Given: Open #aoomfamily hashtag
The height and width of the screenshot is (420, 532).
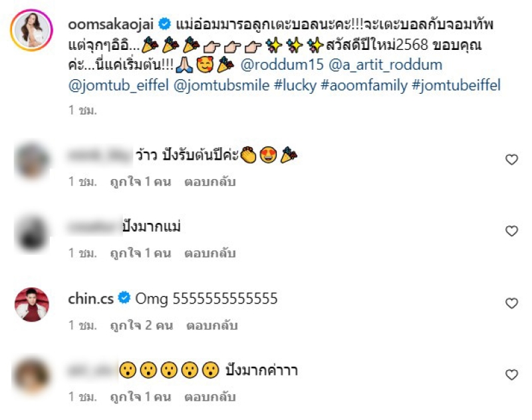Looking at the screenshot, I should point(364,85).
